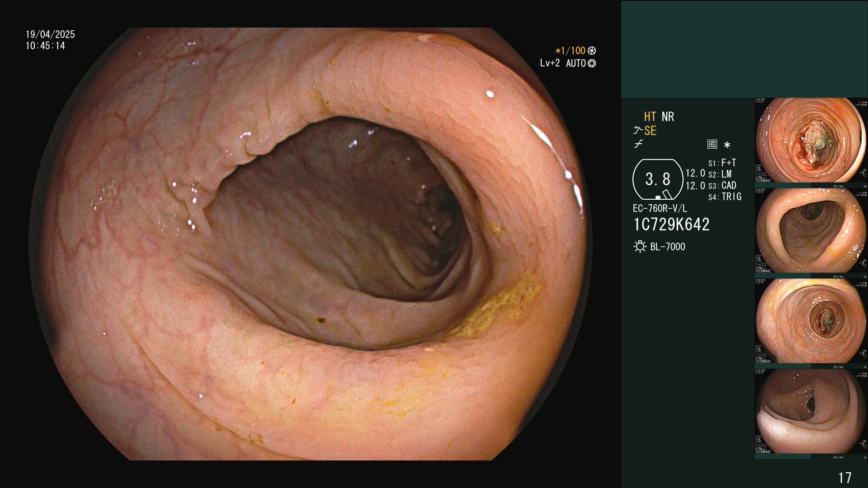Select the BL-7000 light source lamp icon

coord(640,247)
